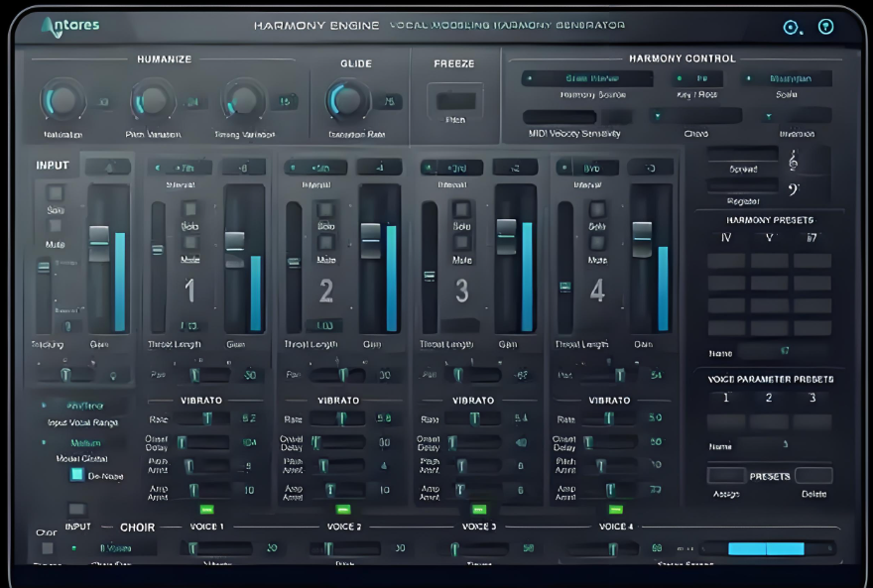Open the help icon at top right
Image resolution: width=873 pixels, height=588 pixels.
click(x=825, y=26)
